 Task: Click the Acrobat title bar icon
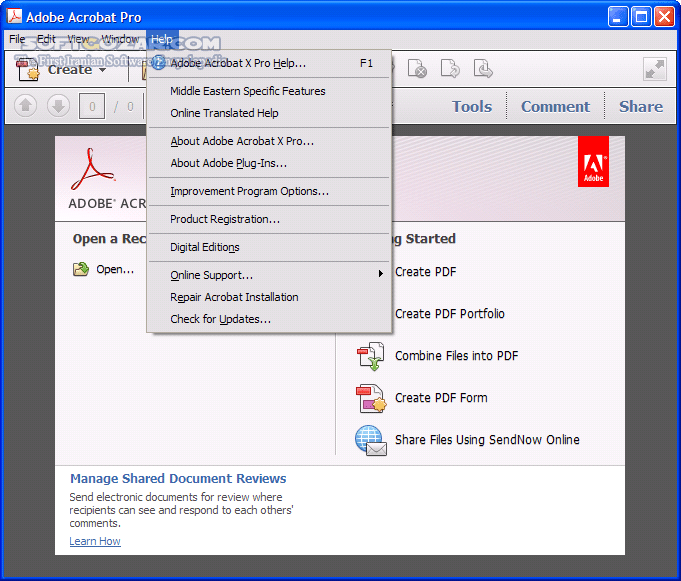point(14,17)
